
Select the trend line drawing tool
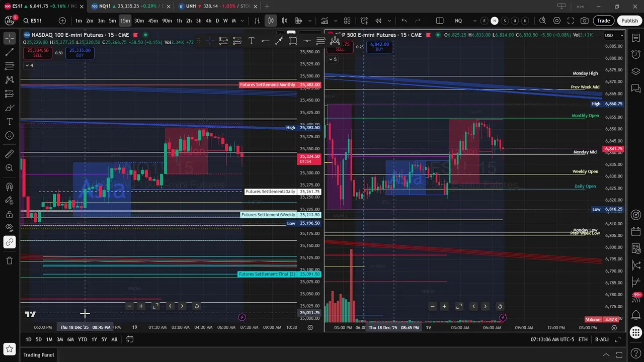[x=9, y=52]
